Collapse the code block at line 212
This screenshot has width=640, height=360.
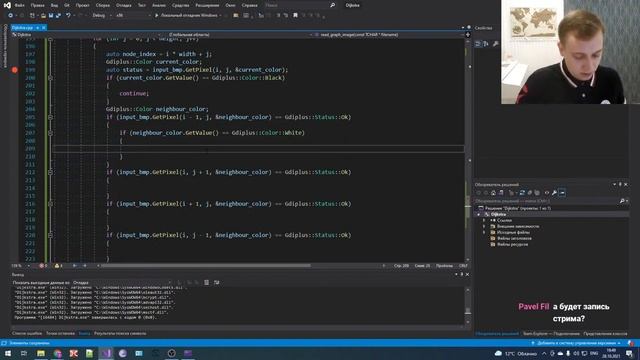point(51,172)
